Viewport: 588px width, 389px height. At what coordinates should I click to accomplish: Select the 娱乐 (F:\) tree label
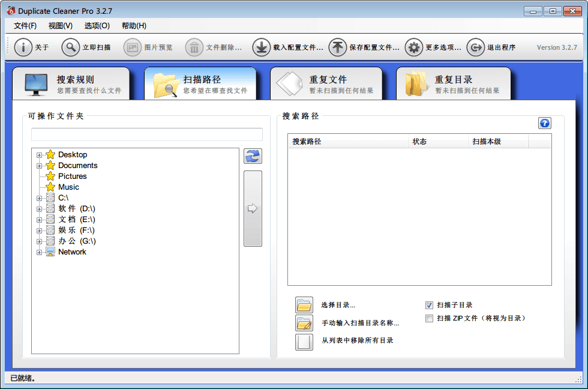pyautogui.click(x=77, y=231)
